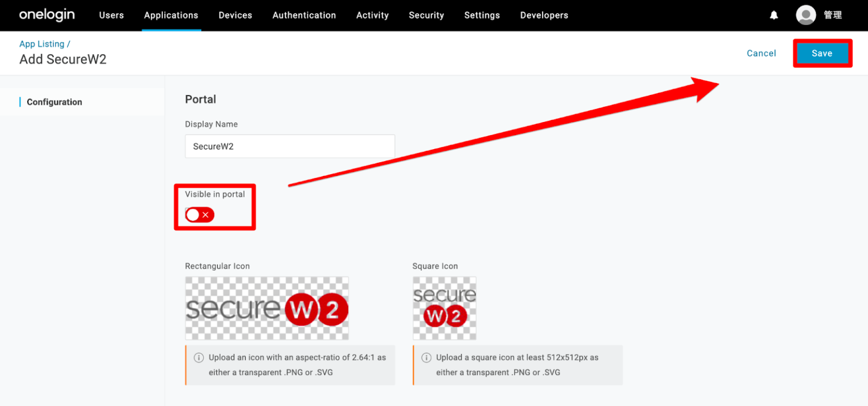868x406 pixels.
Task: Select the rectangular SecureW2 icon preview
Action: click(x=267, y=308)
